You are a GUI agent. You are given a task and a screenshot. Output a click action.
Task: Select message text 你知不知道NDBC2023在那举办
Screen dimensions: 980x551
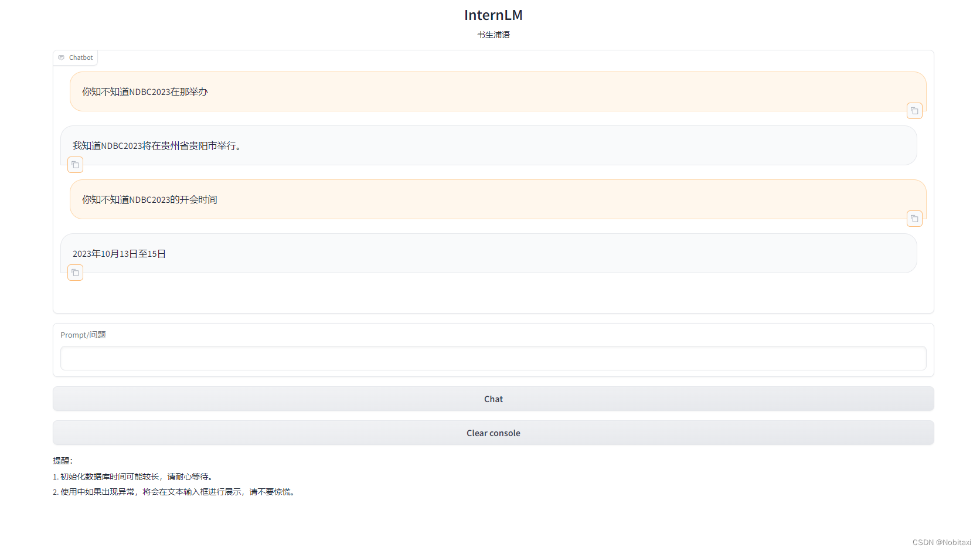coord(145,92)
